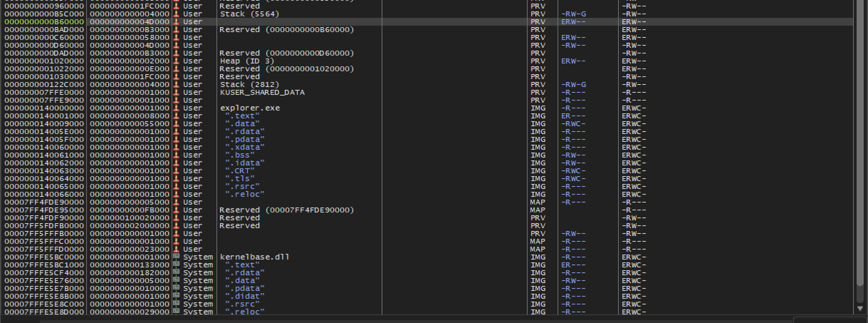Click the vertical scrollbar thumb of the memory map
This screenshot has width=868, height=323.
[860, 143]
